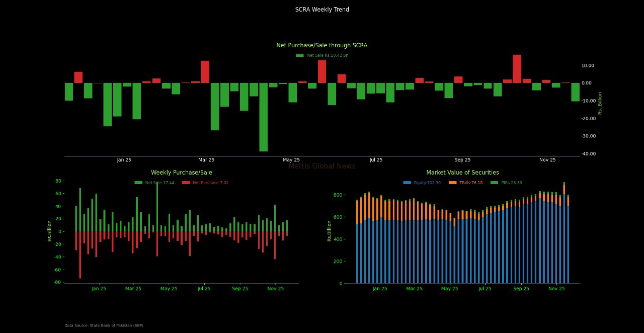Select the red Net Purchase 7.02 legend swatch
644x333 pixels.
coord(186,183)
